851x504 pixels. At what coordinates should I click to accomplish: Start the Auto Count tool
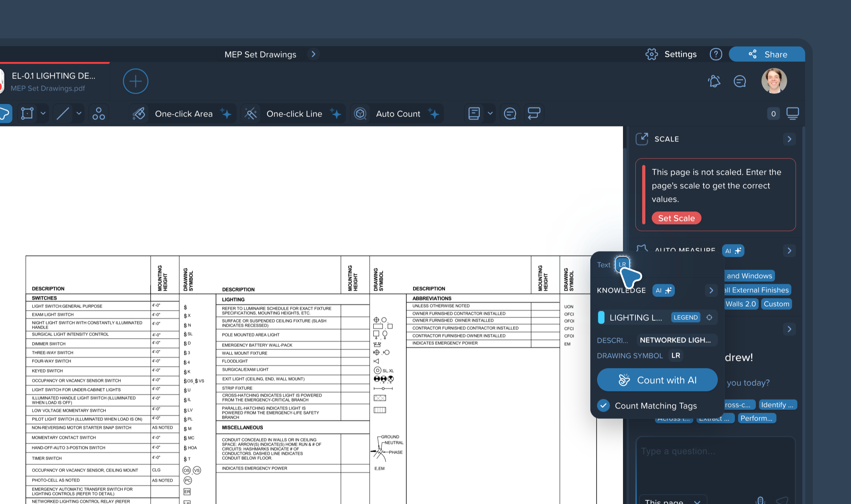397,114
